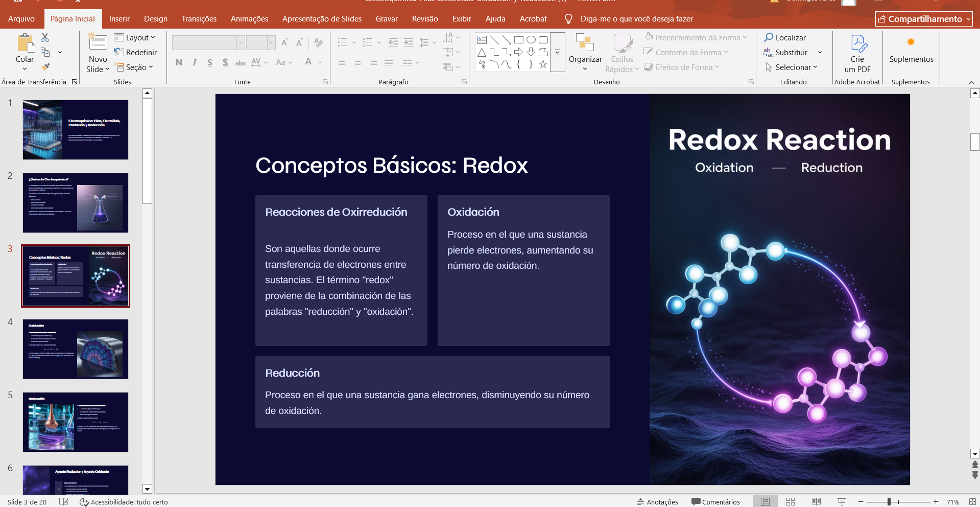The height and width of the screenshot is (507, 980).
Task: Click the Comentários button in status bar
Action: pos(715,502)
